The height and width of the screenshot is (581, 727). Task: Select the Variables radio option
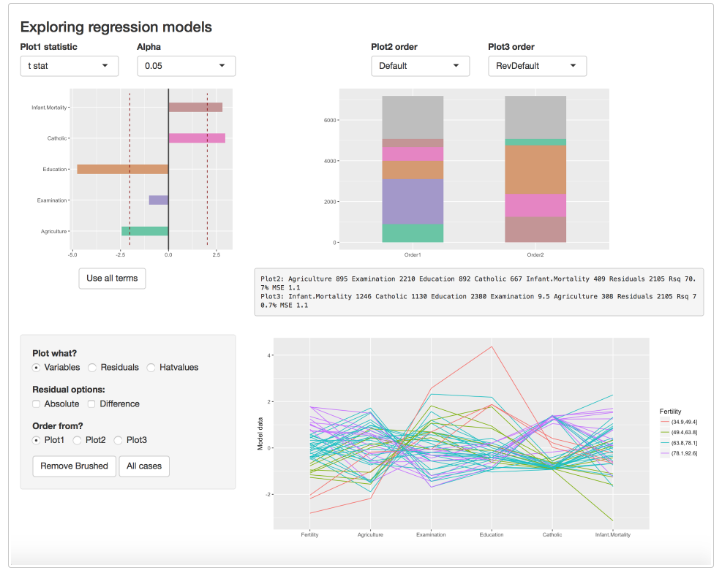[x=37, y=367]
